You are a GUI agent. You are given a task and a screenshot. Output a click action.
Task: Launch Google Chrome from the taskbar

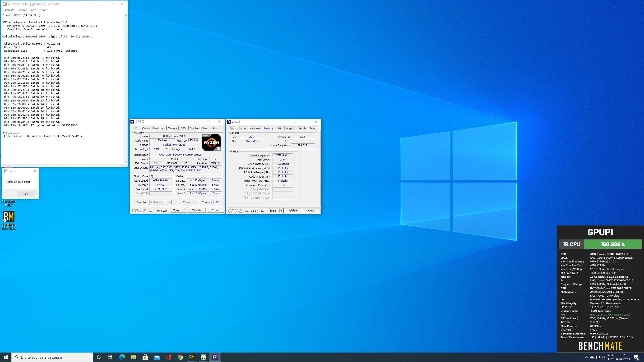[180, 357]
